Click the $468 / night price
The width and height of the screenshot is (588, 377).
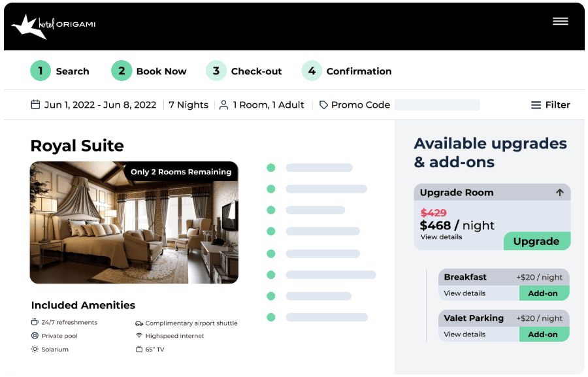click(457, 225)
